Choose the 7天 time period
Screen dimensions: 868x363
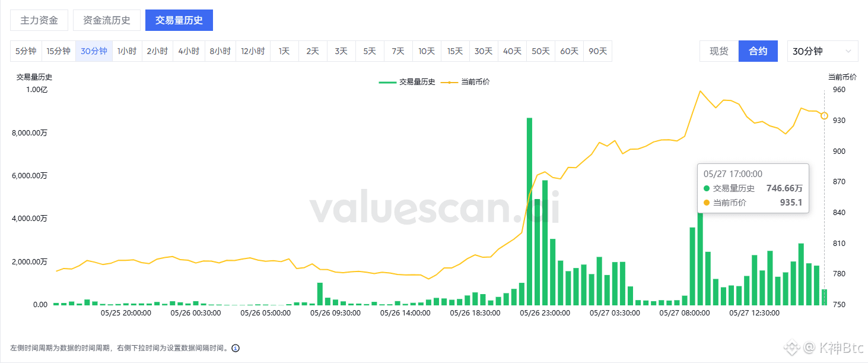[398, 51]
